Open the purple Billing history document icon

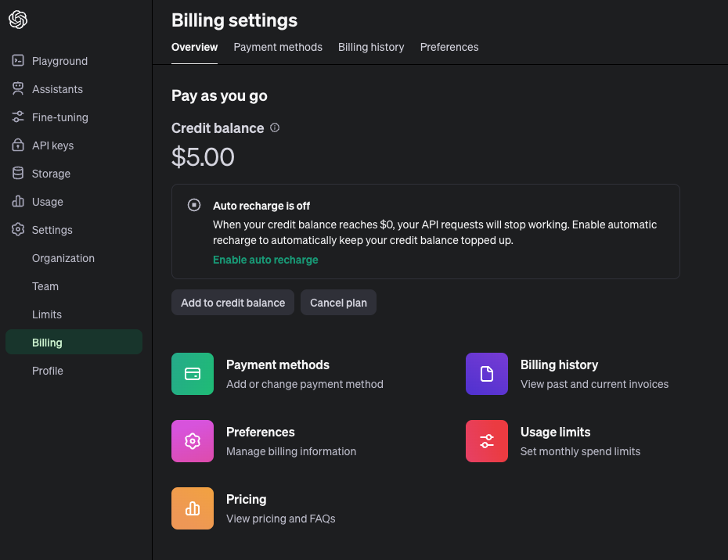tap(487, 374)
